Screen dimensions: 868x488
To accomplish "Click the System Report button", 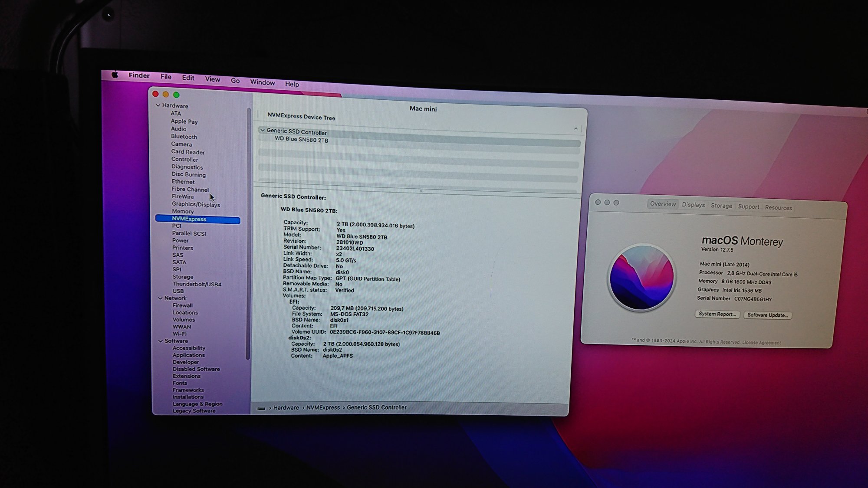I will point(717,314).
